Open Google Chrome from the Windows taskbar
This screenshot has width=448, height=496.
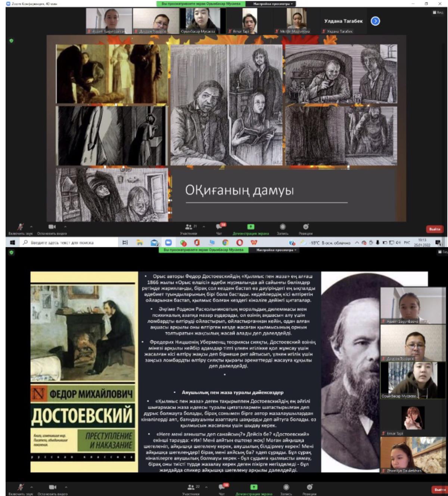(x=225, y=243)
